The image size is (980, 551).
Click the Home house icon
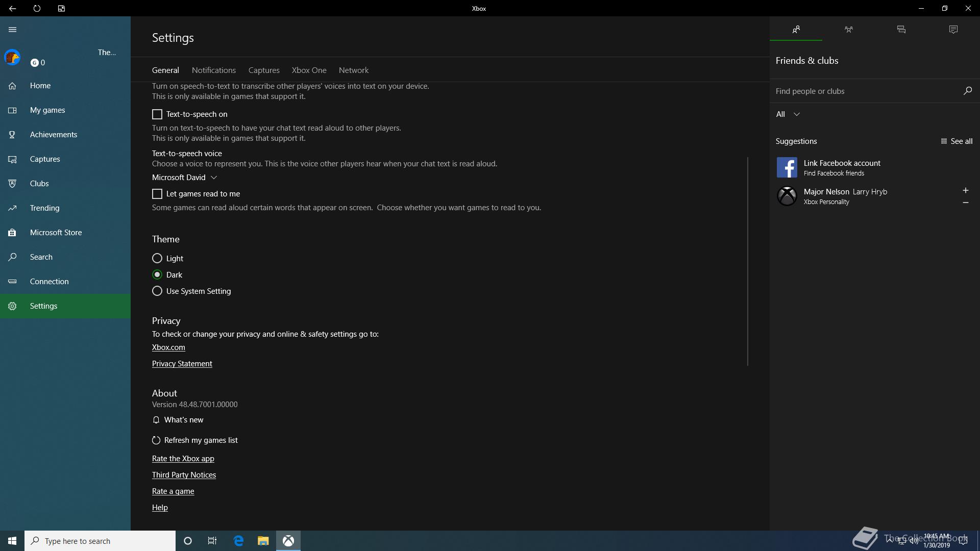coord(12,86)
